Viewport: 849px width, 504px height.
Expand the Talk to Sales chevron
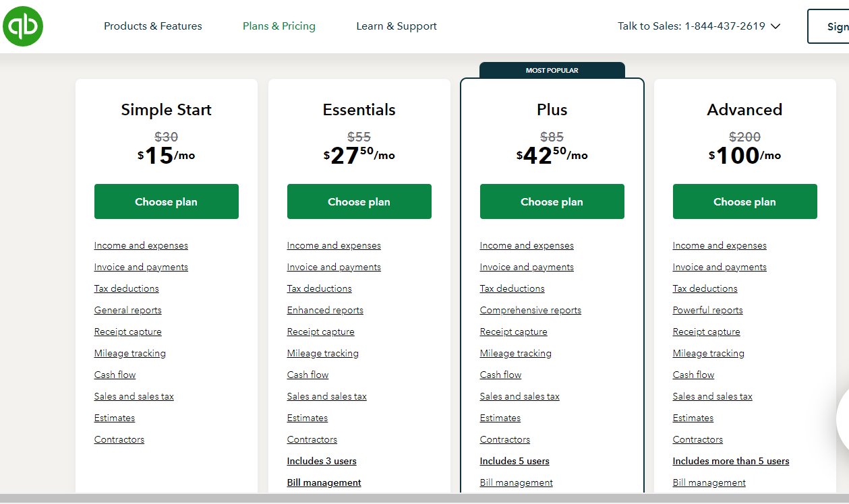(x=775, y=26)
